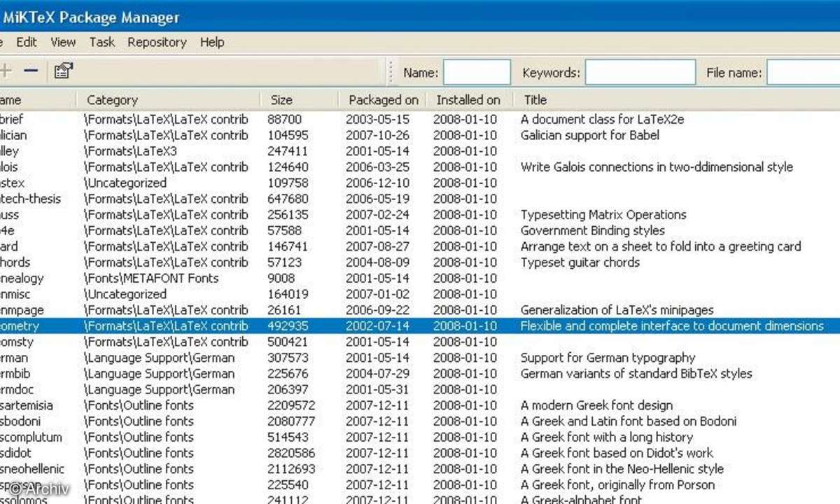This screenshot has height=504, width=840.
Task: Click size value 2209572
Action: [x=291, y=405]
